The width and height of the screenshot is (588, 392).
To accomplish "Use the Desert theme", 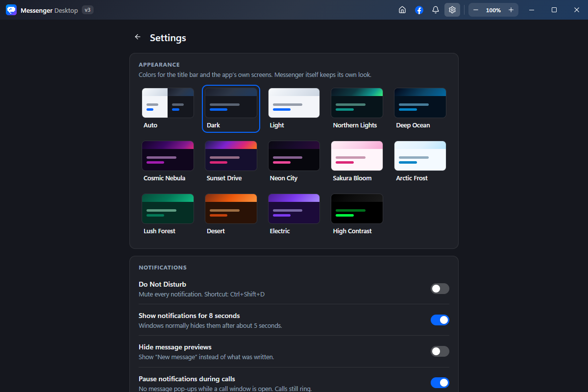I will [231, 215].
